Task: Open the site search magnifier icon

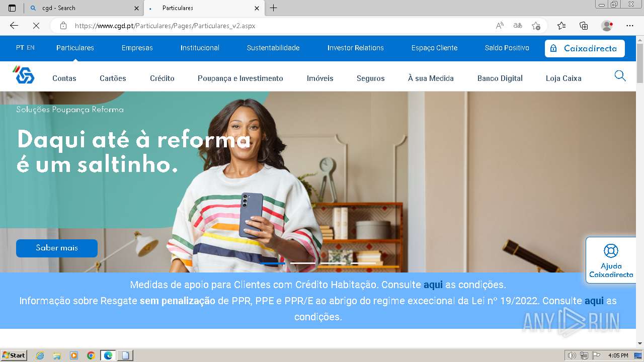Action: 620,76
